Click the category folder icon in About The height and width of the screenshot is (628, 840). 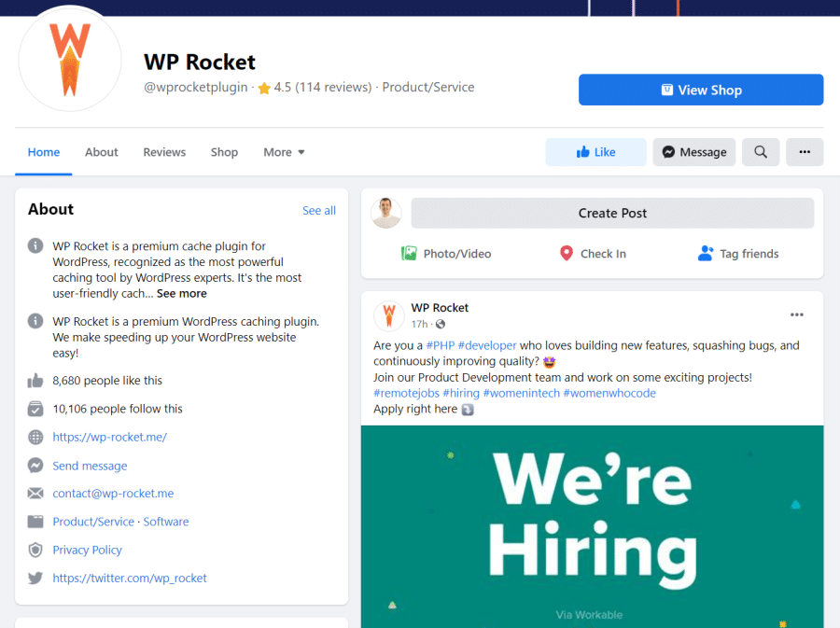click(x=35, y=522)
